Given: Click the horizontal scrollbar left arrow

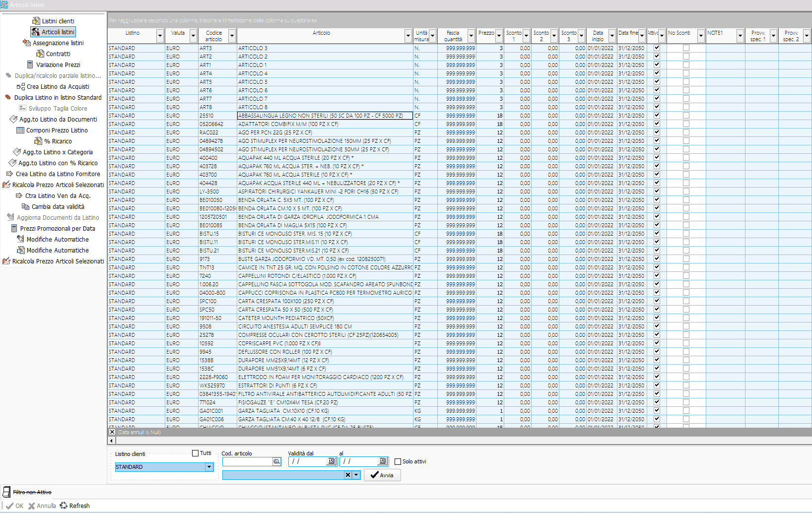Looking at the screenshot, I should tap(112, 441).
